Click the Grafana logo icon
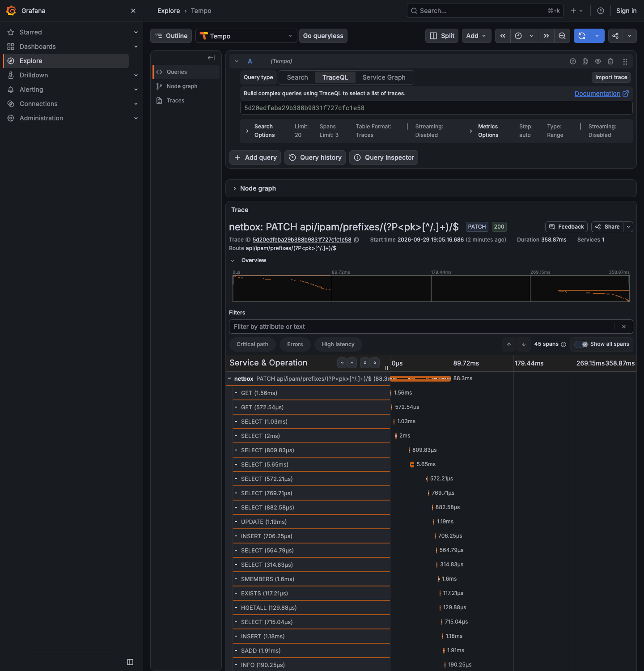 click(x=11, y=11)
